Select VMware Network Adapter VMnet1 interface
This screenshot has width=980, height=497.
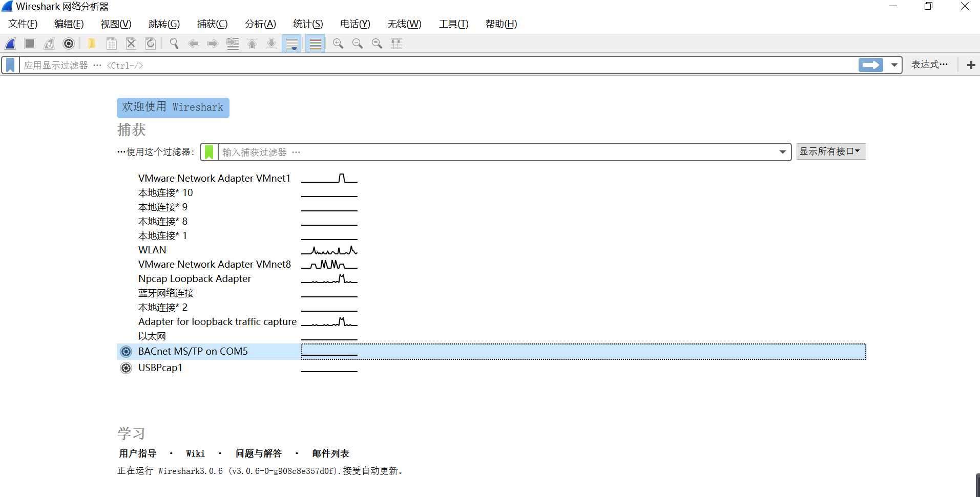(214, 178)
